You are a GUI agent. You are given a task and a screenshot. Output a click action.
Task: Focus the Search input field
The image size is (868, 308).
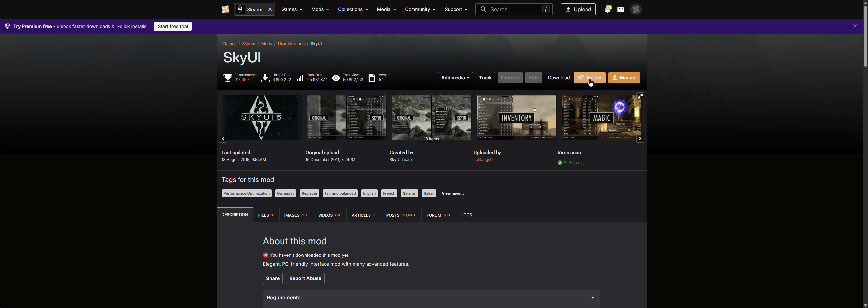tap(513, 10)
